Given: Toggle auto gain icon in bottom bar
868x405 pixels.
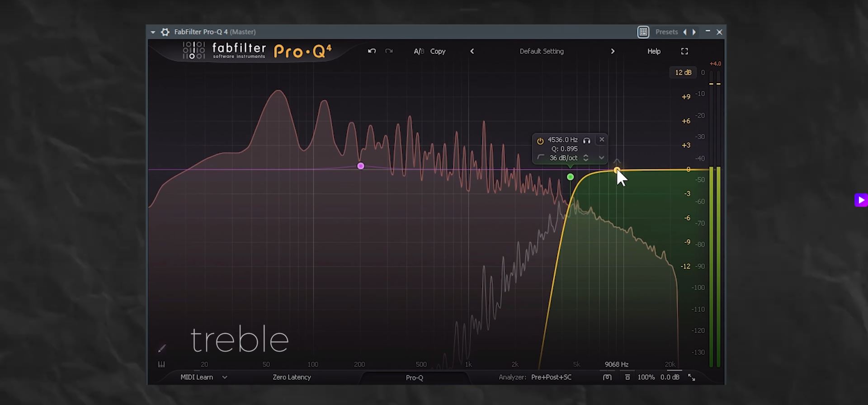Looking at the screenshot, I should [627, 377].
